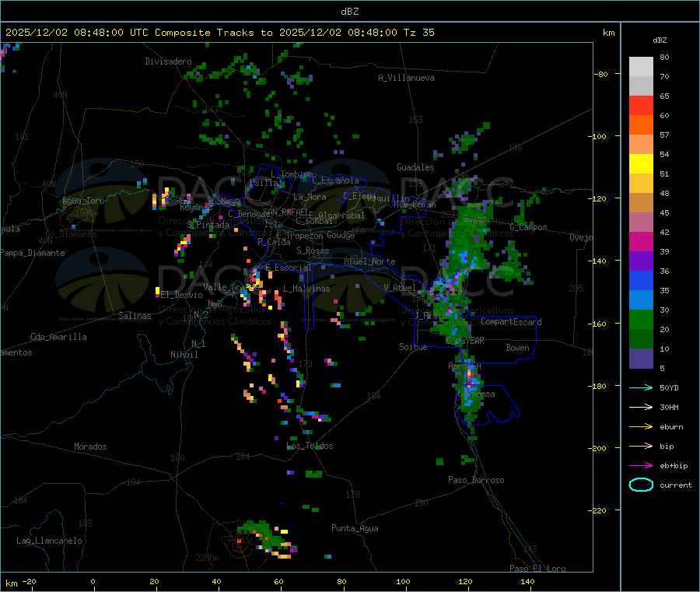Screen dimensions: 700x592
Task: Click the 2200m contour label
Action: (207, 558)
